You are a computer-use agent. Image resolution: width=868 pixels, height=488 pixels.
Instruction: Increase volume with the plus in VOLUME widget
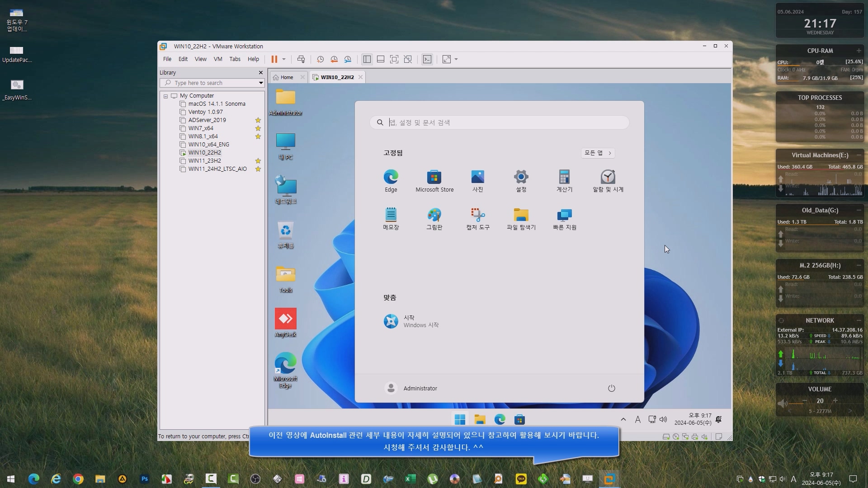[x=835, y=401]
